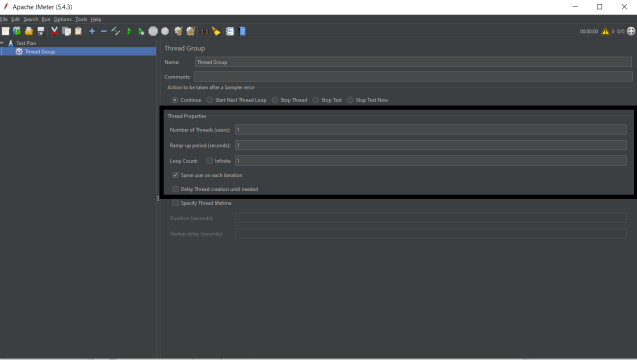Click the elapsed time 00:00:00 display
Image resolution: width=637 pixels, height=360 pixels.
tap(589, 31)
